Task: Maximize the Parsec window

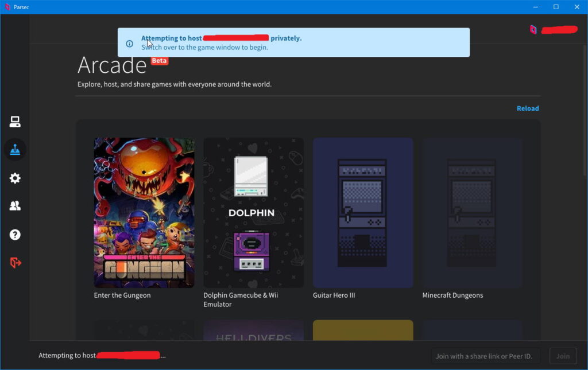Action: point(556,7)
